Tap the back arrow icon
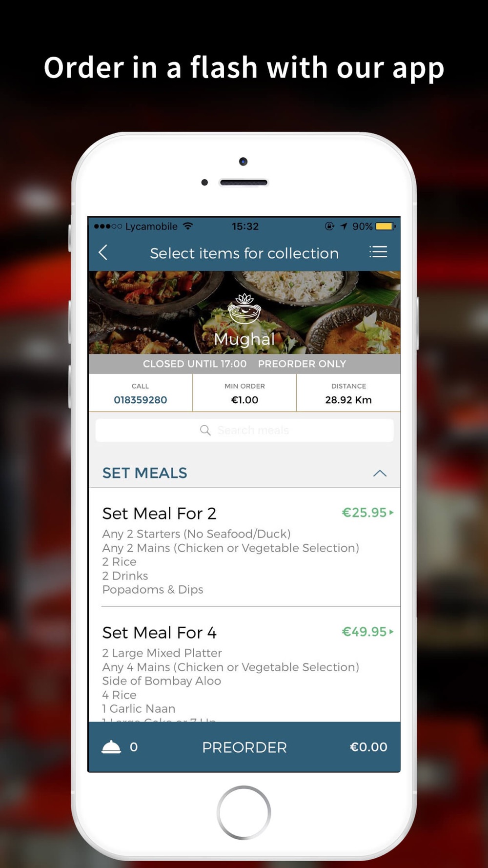Image resolution: width=488 pixels, height=868 pixels. pos(103,252)
